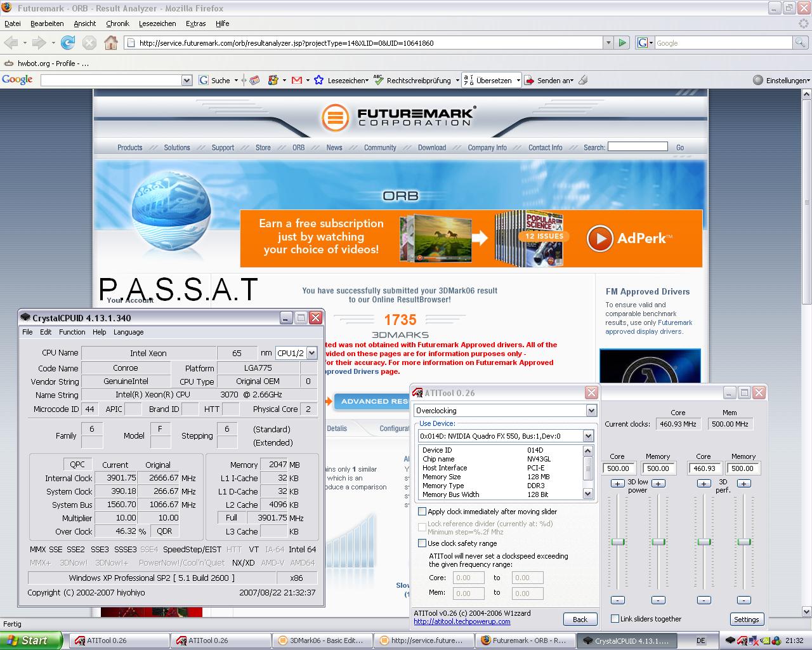Click the AdPerk play button in the banner
The width and height of the screenshot is (812, 650).
[x=599, y=238]
